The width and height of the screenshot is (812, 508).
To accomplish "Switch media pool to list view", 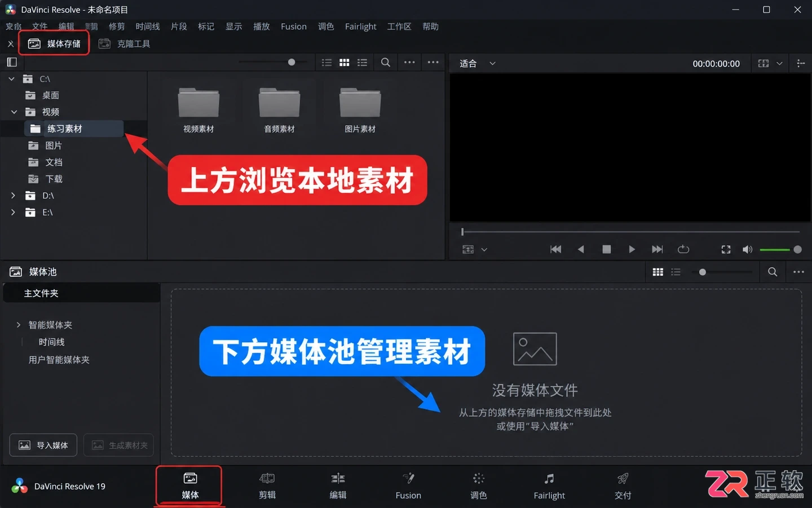I will click(x=676, y=272).
